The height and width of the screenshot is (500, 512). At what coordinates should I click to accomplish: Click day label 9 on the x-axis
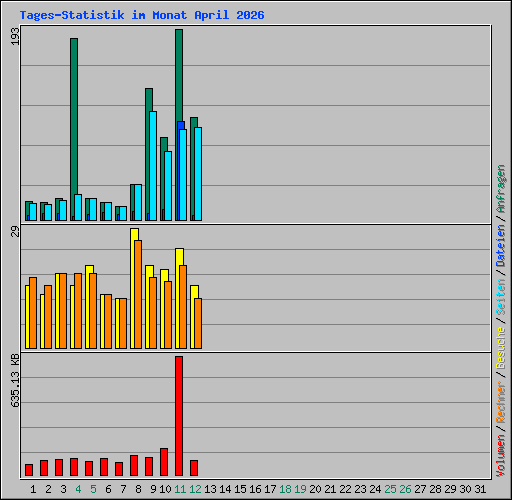[153, 489]
